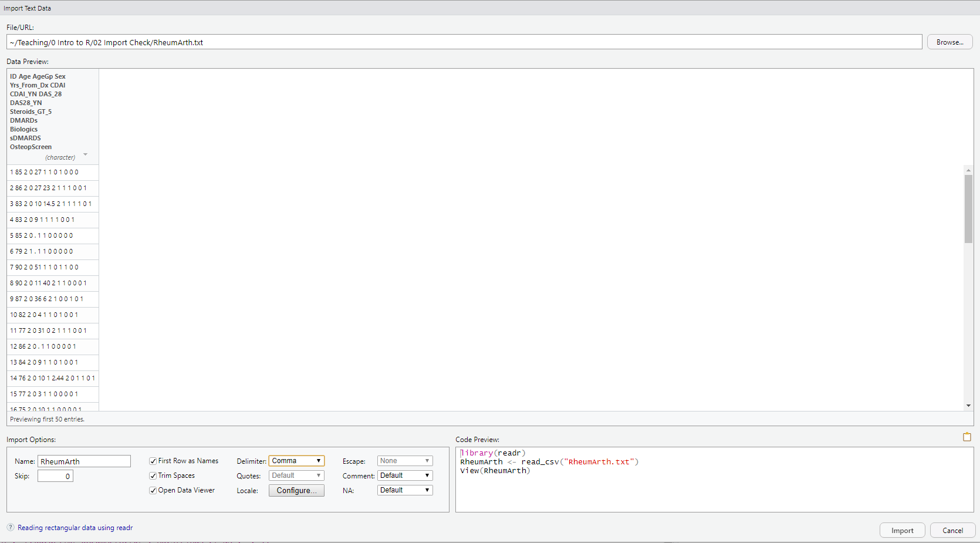
Task: Click into the File/URL path field
Action: (x=464, y=42)
